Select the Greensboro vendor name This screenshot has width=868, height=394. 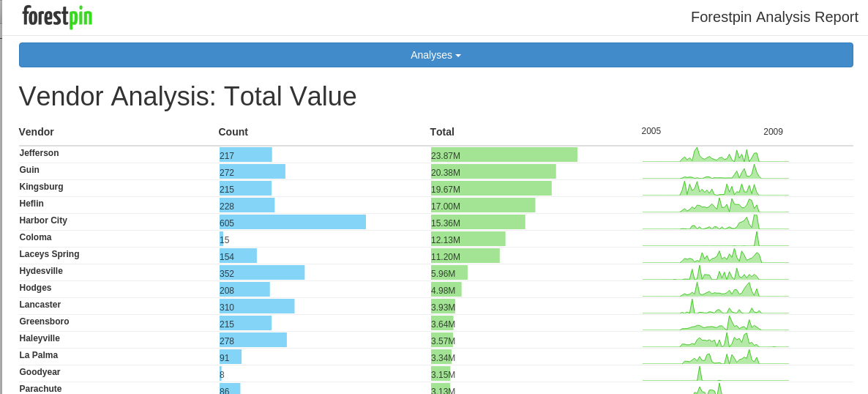pyautogui.click(x=45, y=321)
